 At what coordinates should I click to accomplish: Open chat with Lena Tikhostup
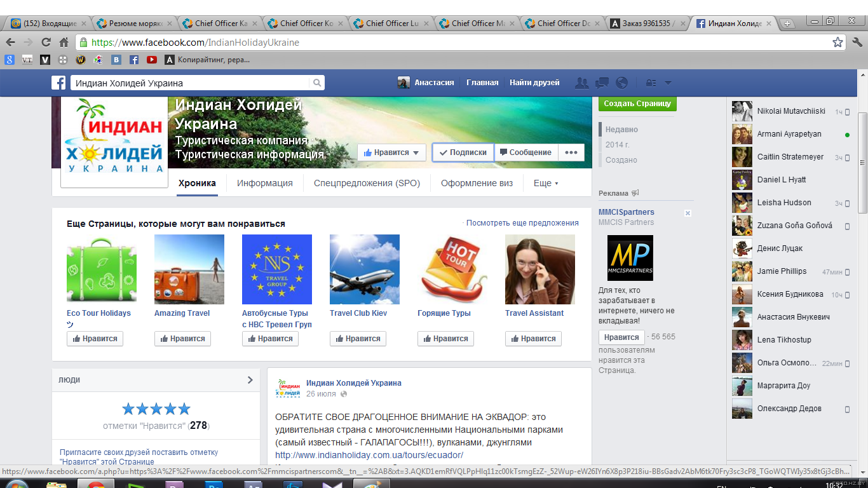pos(791,340)
